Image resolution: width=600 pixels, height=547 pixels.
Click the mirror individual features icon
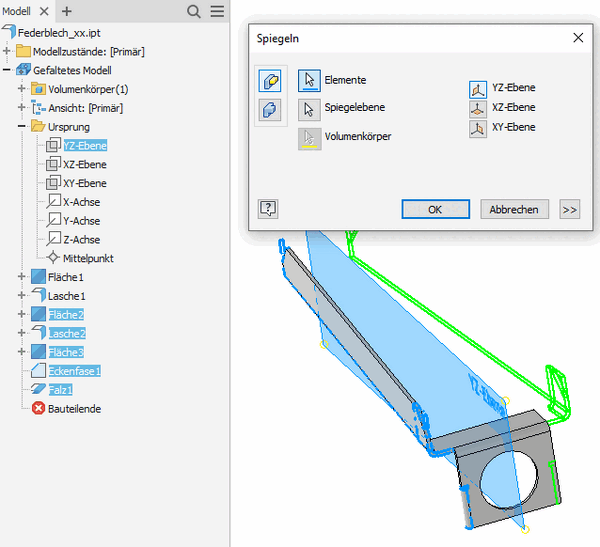[x=269, y=82]
